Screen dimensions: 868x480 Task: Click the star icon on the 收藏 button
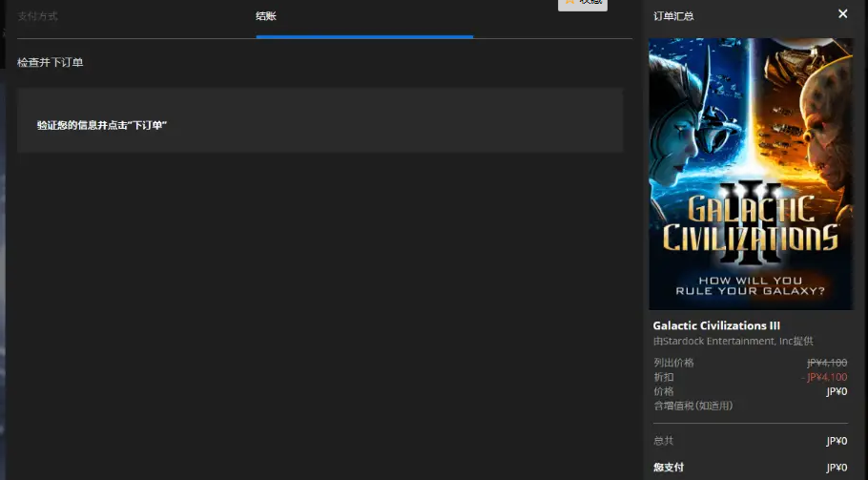(x=569, y=3)
